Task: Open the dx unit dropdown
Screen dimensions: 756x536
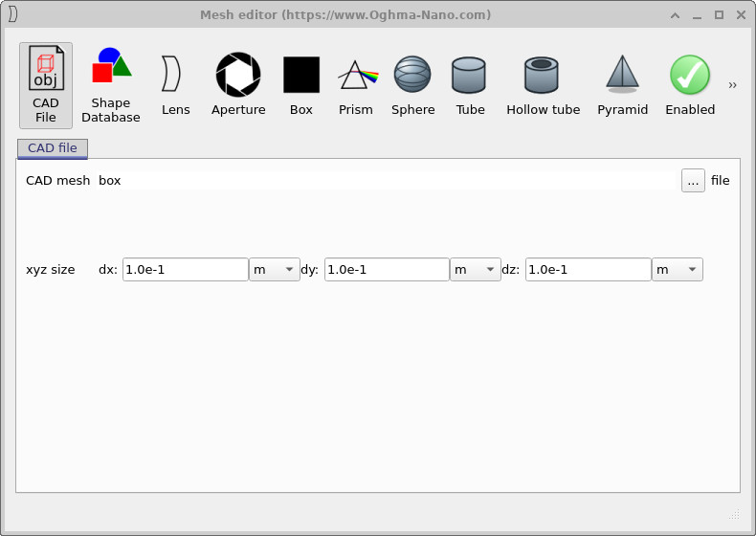Action: [x=275, y=270]
